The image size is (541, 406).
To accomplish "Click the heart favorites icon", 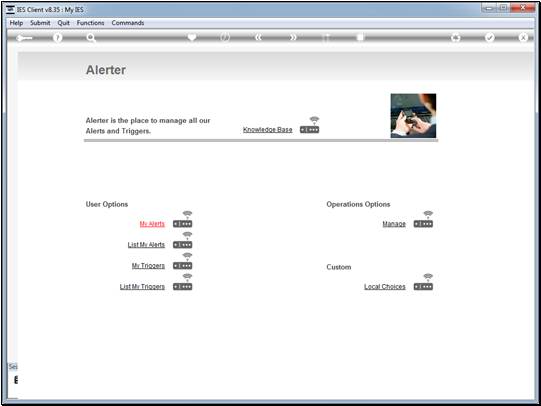I will 192,37.
